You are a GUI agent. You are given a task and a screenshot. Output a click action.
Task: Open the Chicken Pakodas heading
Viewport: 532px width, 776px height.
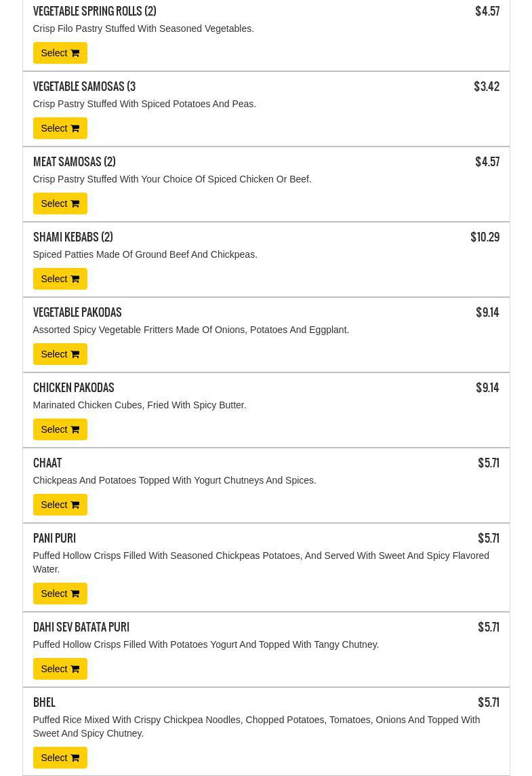[74, 387]
